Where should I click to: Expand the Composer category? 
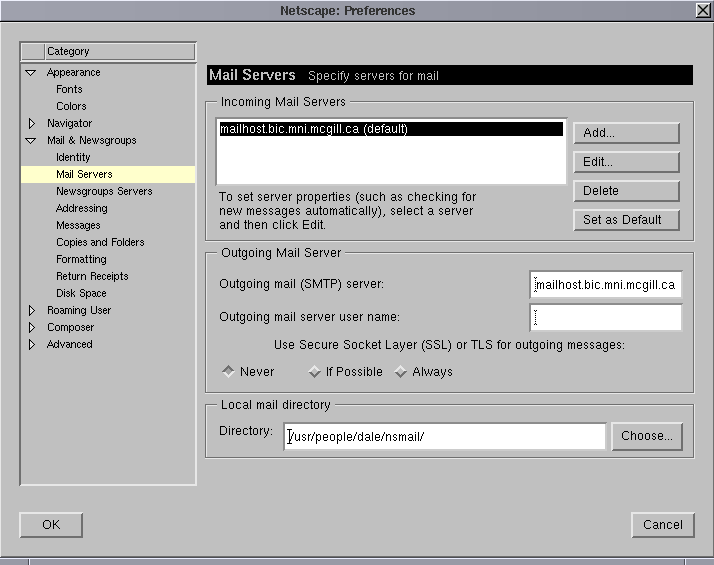coord(31,327)
